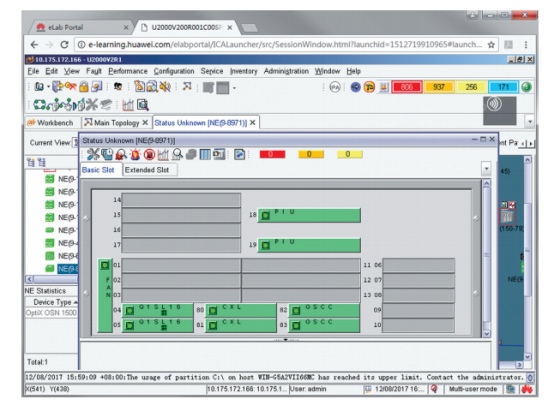Click the blue round arrow icon beside PA
Screen dimensions: 554x412
[355, 87]
